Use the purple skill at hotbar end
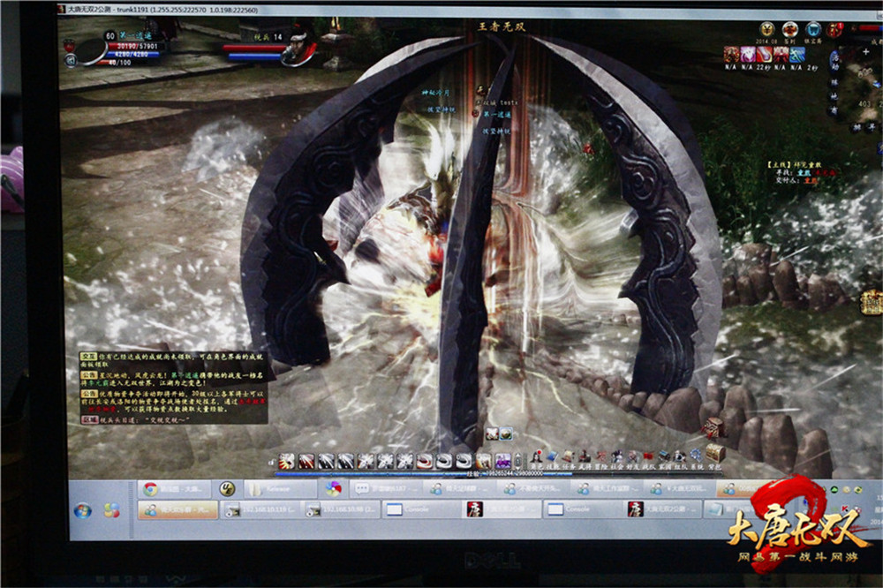Screen dimensions: 883x588 [x=503, y=461]
